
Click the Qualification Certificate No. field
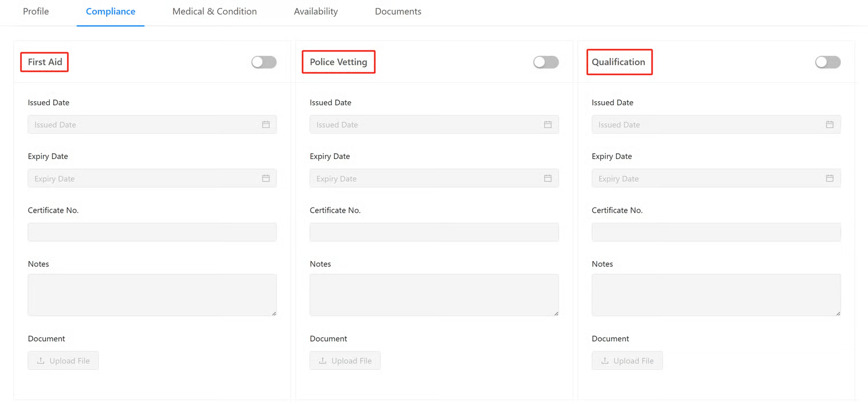pyautogui.click(x=716, y=232)
